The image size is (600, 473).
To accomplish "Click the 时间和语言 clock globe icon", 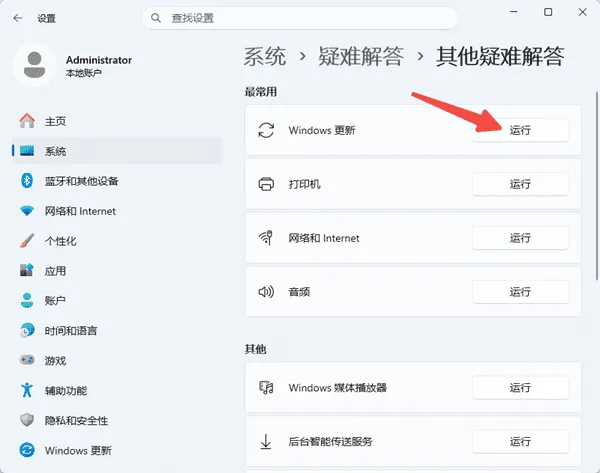I will pos(27,330).
